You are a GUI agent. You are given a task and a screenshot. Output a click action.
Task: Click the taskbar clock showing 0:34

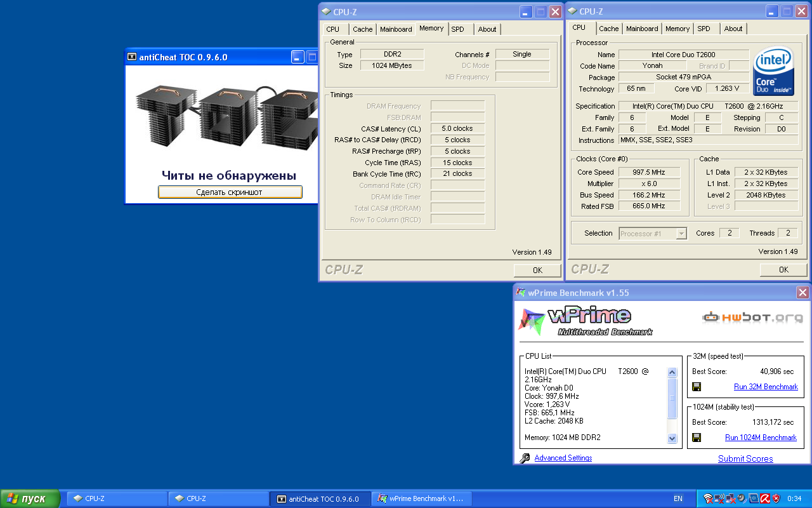click(x=794, y=498)
